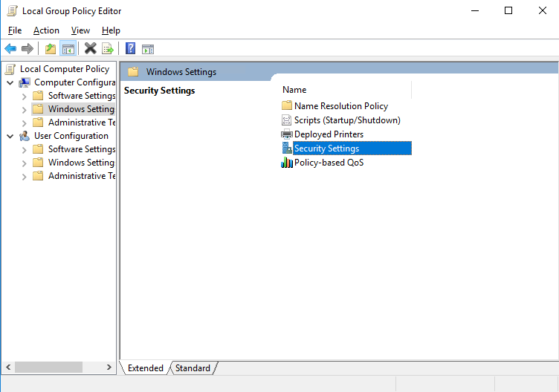This screenshot has height=392, width=559.
Task: Expand Software Settings under User Configuration
Action: (25, 149)
